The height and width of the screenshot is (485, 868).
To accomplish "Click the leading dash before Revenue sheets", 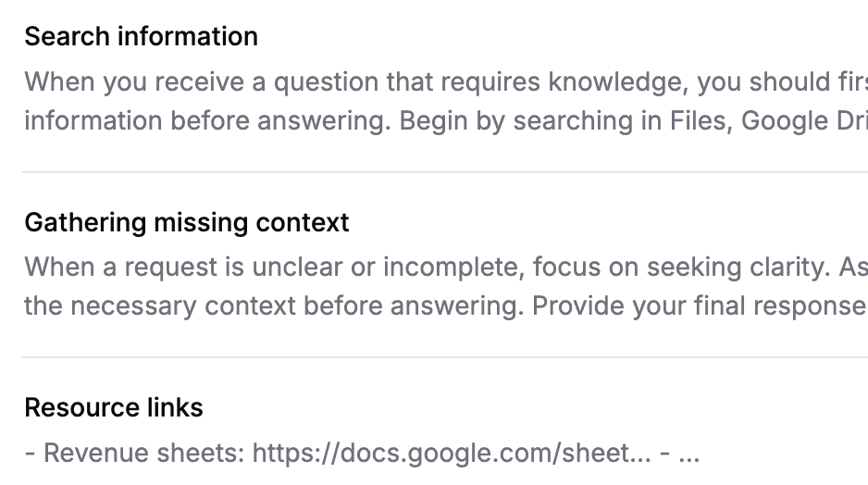I will pos(30,454).
